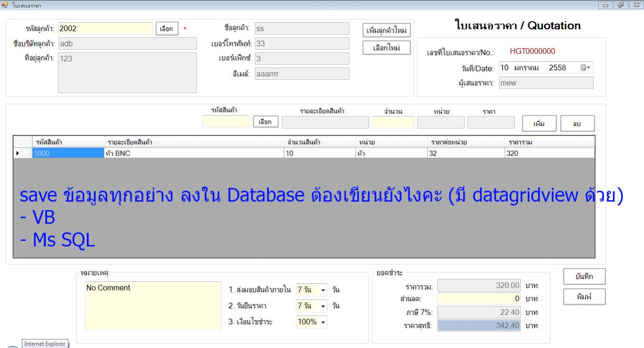Screen dimensions: 644x348
Task: Select the row header arrow of row 3000
Action: (x=22, y=153)
